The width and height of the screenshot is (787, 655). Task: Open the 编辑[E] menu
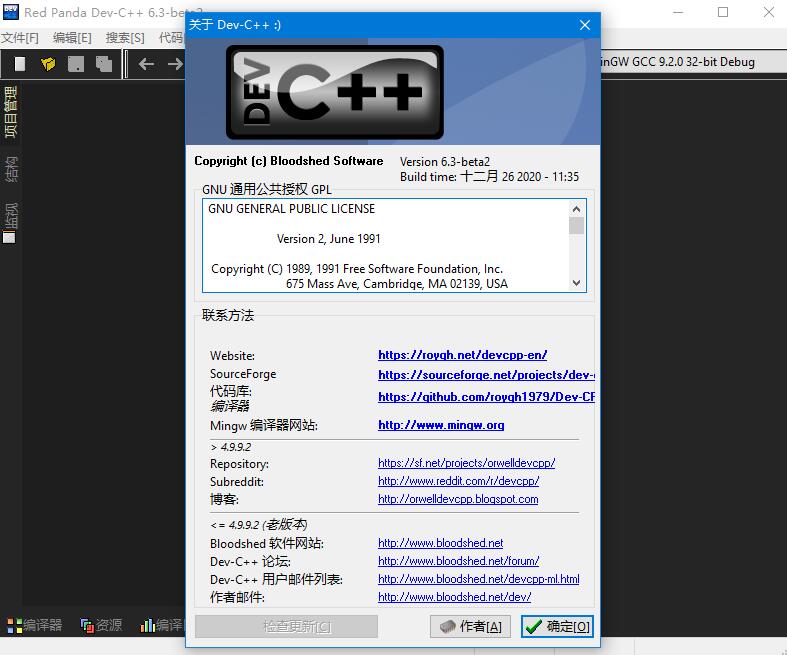[72, 38]
